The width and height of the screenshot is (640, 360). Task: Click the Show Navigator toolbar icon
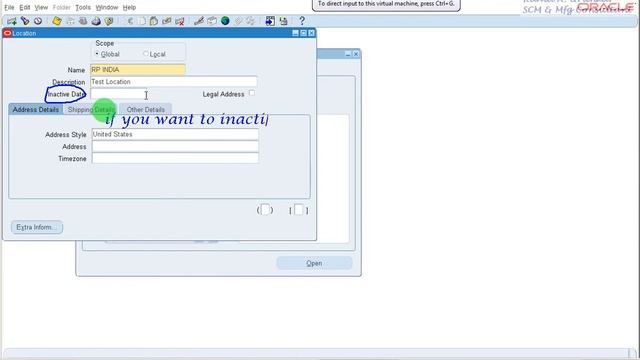[x=38, y=21]
